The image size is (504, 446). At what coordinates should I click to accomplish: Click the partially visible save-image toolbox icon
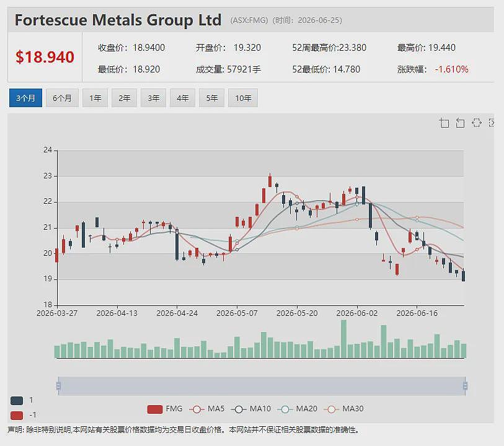coord(491,123)
